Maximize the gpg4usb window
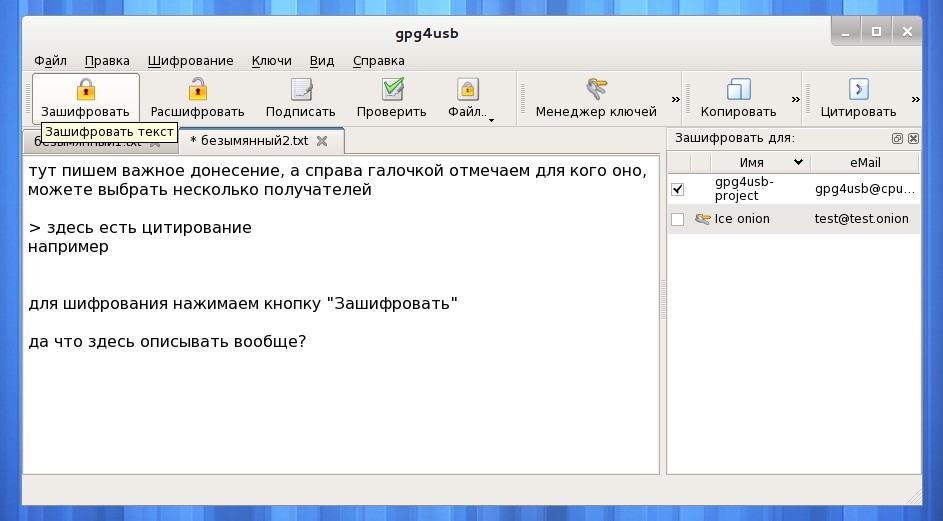Image resolution: width=943 pixels, height=521 pixels. [876, 31]
